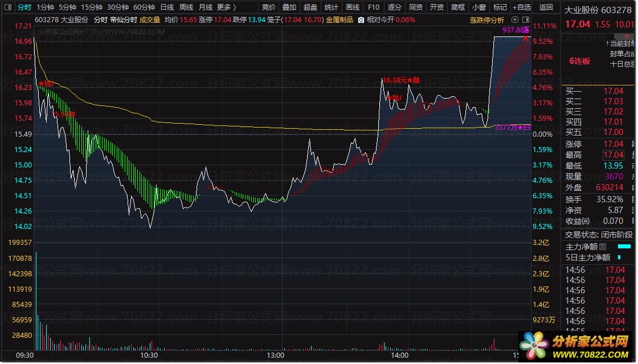Click the 返回 back button
Screen dimensions: 638x364
tap(546, 7)
